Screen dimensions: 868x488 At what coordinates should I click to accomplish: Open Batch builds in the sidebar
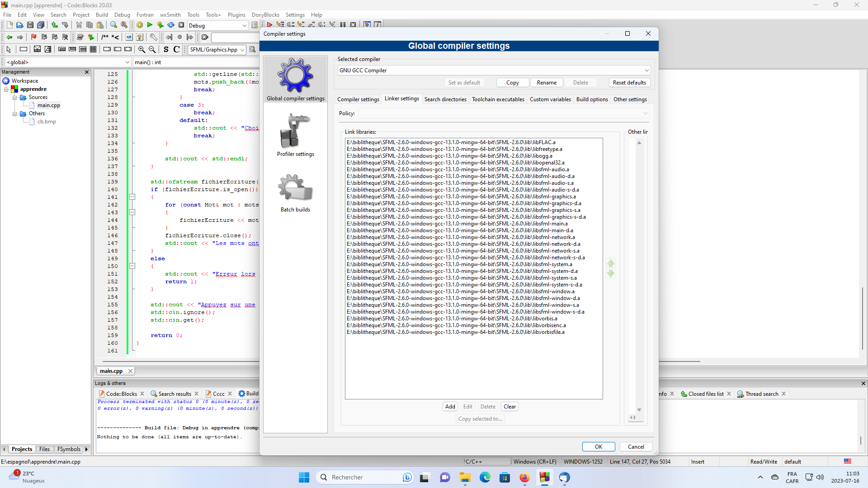(295, 193)
